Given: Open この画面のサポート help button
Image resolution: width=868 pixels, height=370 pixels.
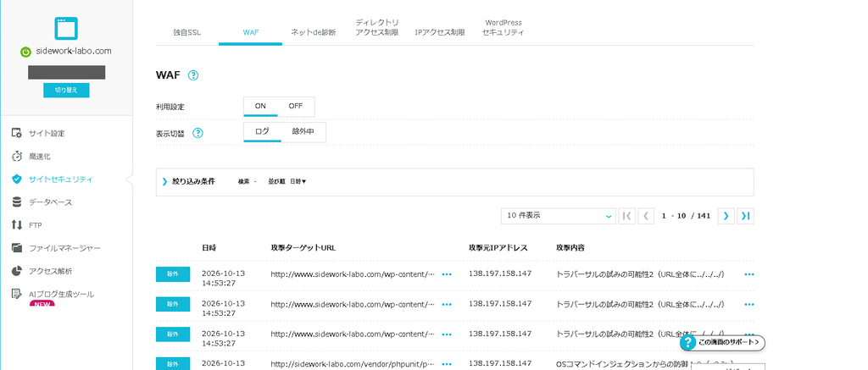Looking at the screenshot, I should pyautogui.click(x=723, y=343).
